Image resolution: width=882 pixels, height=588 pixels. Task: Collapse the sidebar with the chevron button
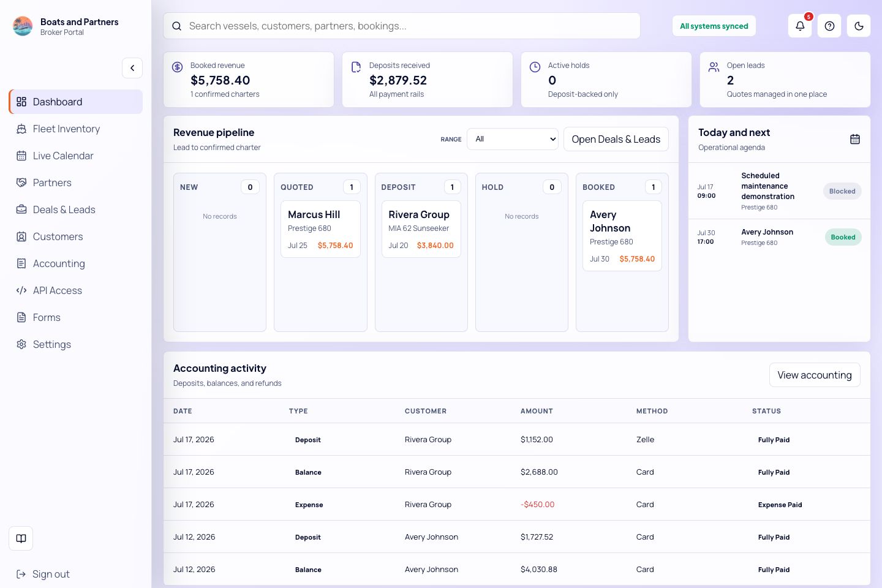pos(132,68)
